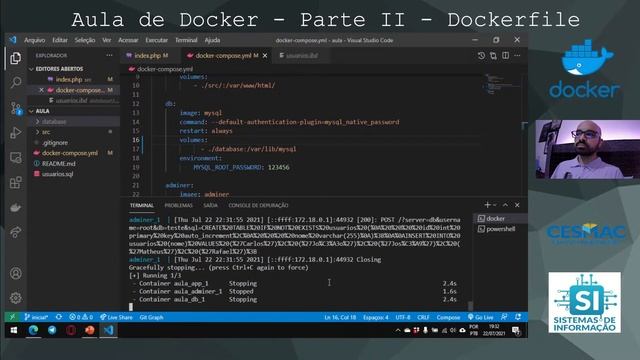Open the Explorer view in activity bar
The image size is (640, 360).
click(x=16, y=58)
